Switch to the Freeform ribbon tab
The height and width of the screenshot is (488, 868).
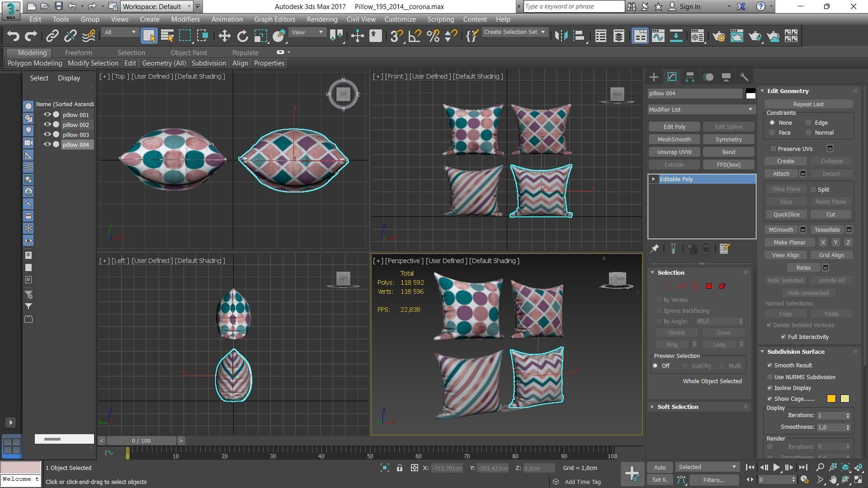tap(78, 53)
